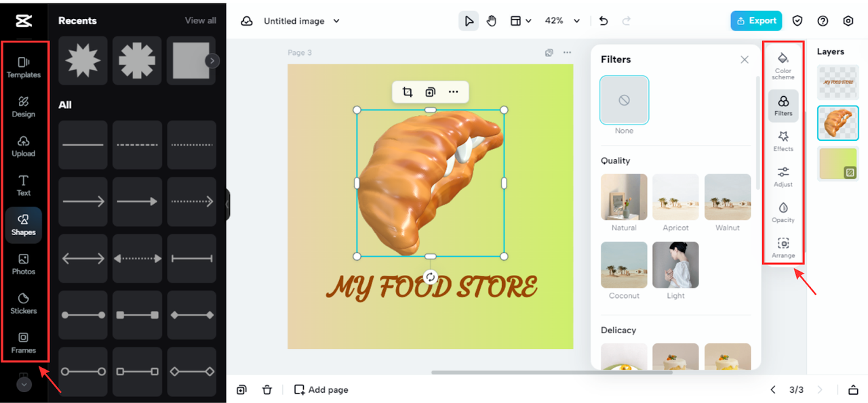Undo the last action

pyautogui.click(x=604, y=21)
